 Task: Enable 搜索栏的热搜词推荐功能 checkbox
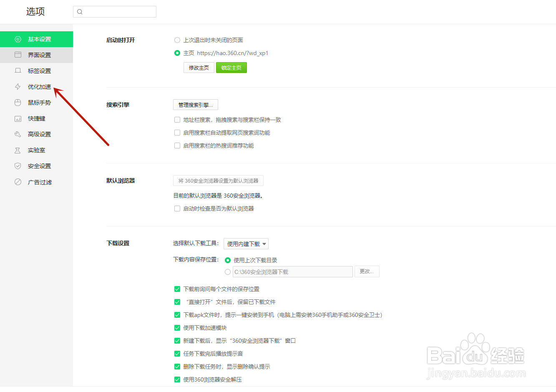tap(177, 146)
